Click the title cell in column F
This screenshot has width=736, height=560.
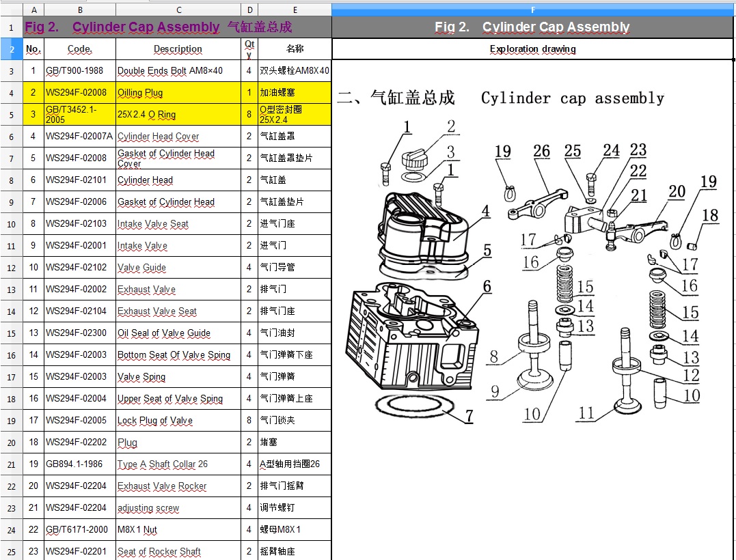[533, 27]
